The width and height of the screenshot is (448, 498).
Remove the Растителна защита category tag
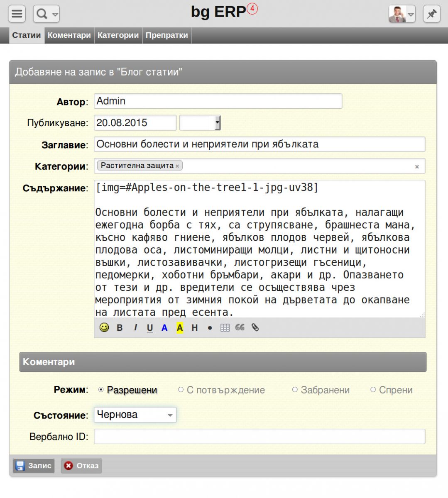point(177,166)
